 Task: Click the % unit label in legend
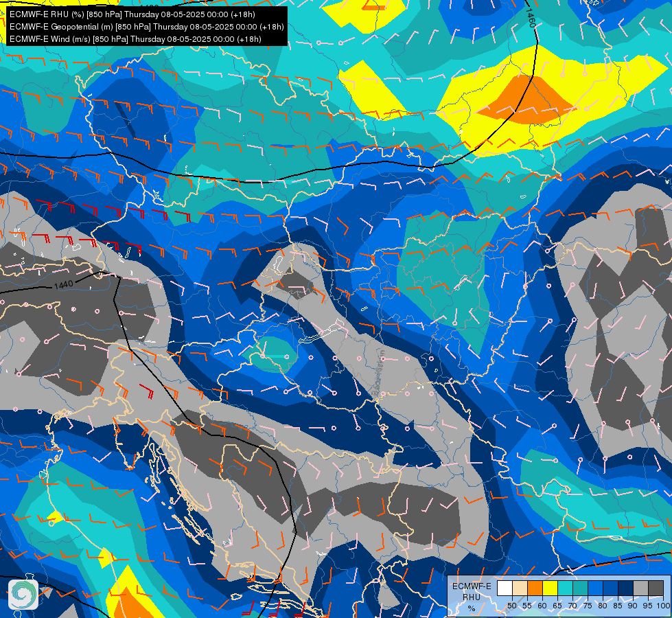pyautogui.click(x=472, y=608)
